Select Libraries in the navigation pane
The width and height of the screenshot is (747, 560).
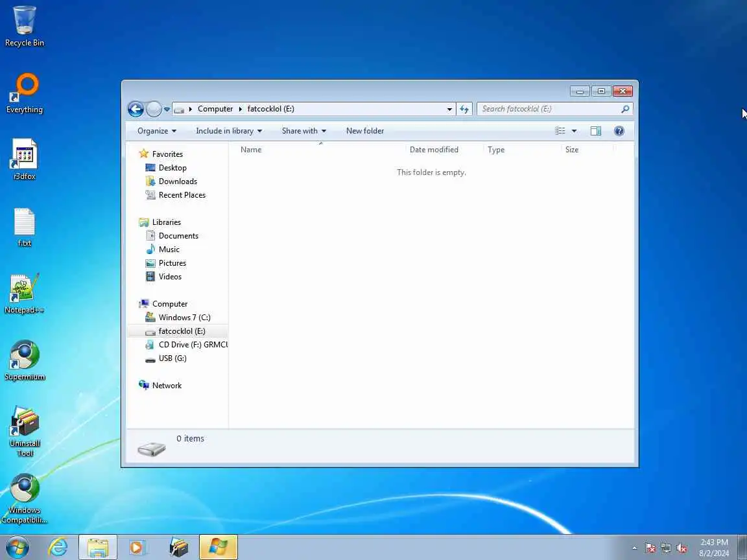click(160, 222)
